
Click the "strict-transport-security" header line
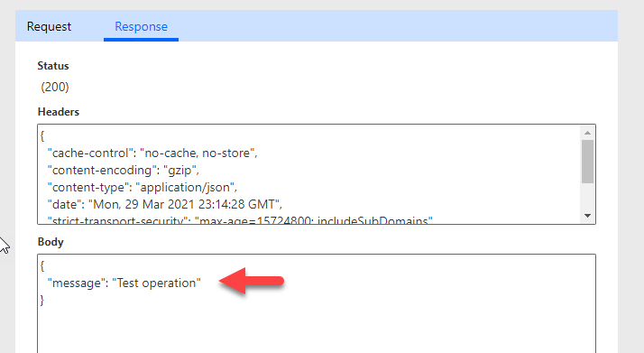[240, 220]
